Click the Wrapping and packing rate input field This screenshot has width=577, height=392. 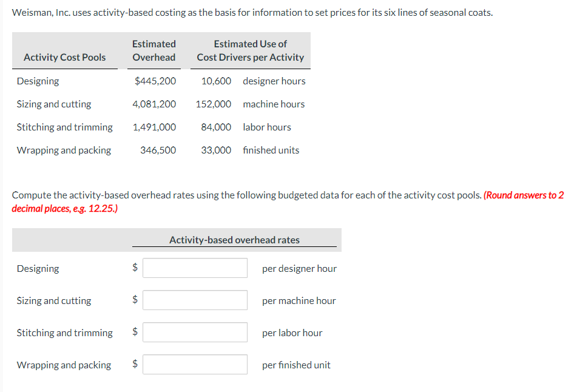[194, 364]
